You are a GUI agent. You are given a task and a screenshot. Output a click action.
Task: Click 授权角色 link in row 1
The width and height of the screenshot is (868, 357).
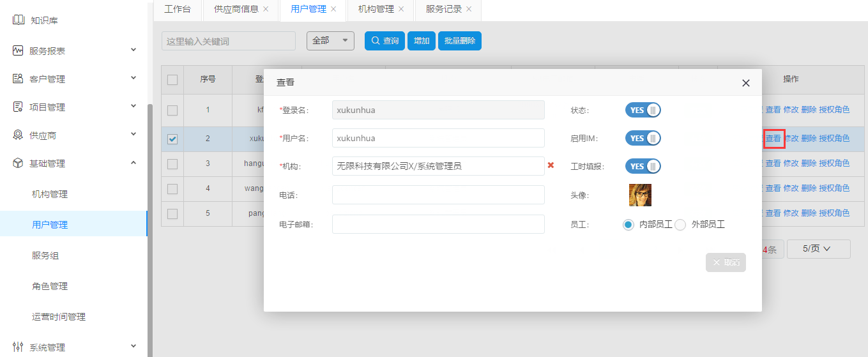tap(834, 109)
